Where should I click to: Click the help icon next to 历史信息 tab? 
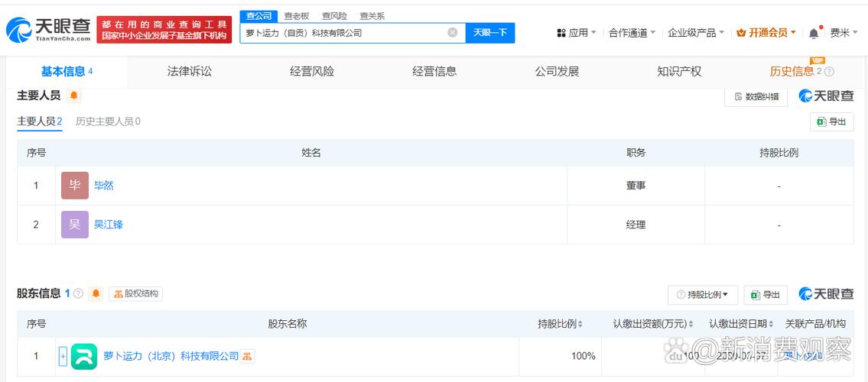pos(829,71)
